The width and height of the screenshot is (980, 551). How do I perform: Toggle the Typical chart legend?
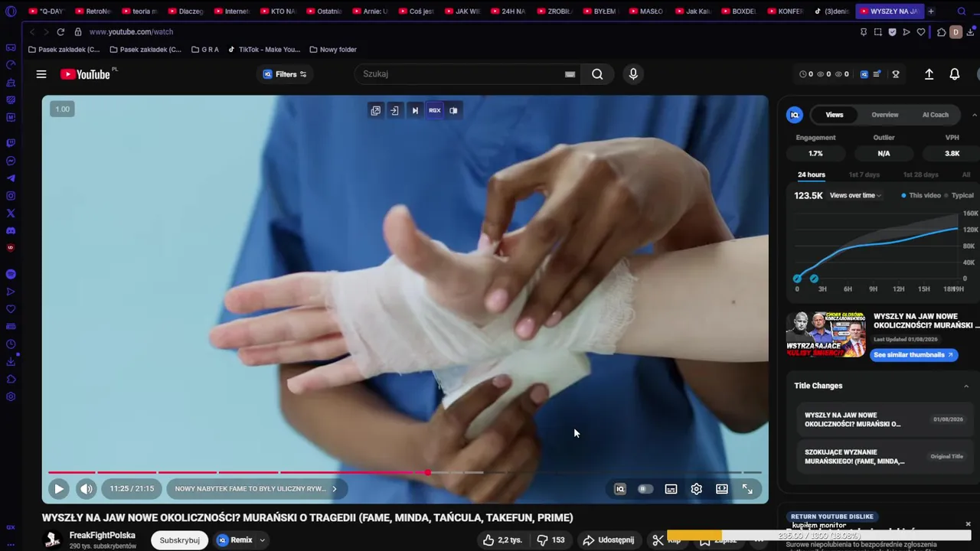(959, 196)
